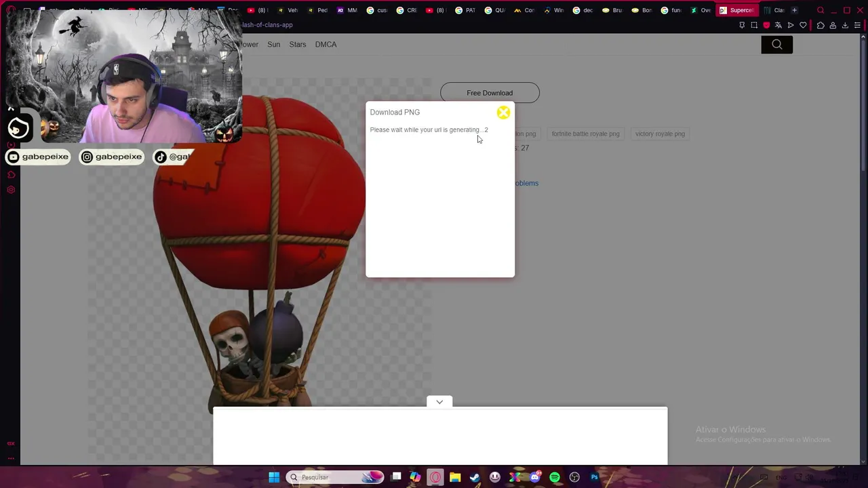868x488 pixels.
Task: Click the play-arrow icon in the address bar
Action: 791,25
